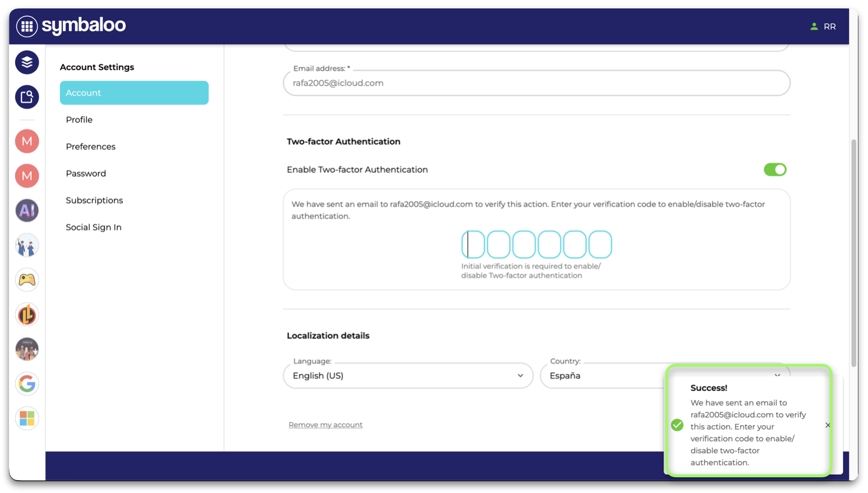Click the 'Initial verification is required' hint text
Screen dimensions: 868x493
pos(531,271)
